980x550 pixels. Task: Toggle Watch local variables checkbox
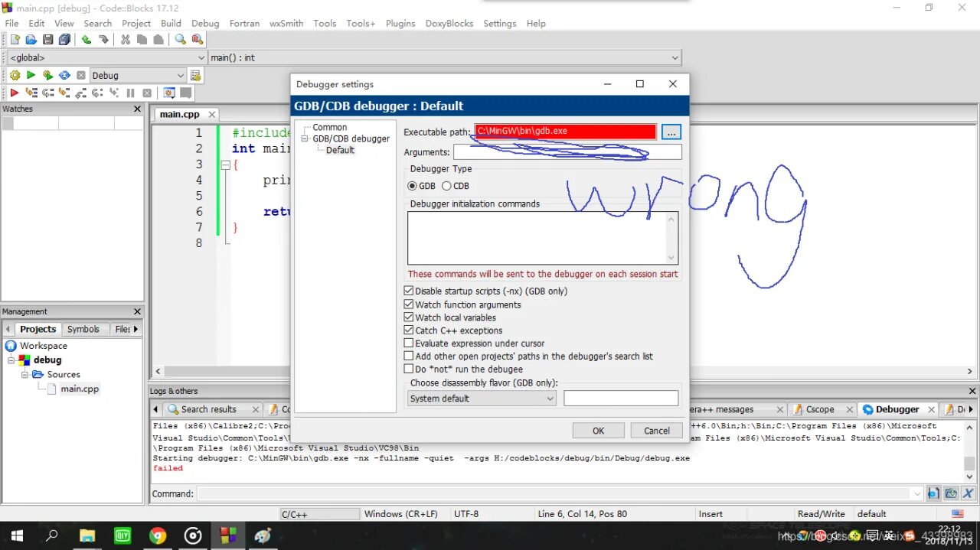click(x=409, y=317)
